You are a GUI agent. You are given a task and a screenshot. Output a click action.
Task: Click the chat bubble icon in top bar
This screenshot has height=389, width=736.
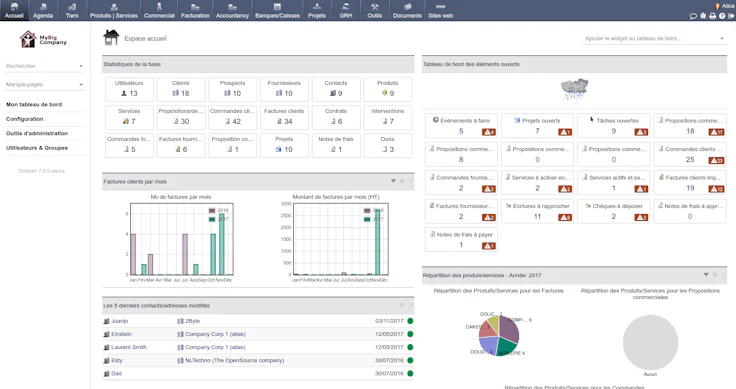click(x=693, y=16)
